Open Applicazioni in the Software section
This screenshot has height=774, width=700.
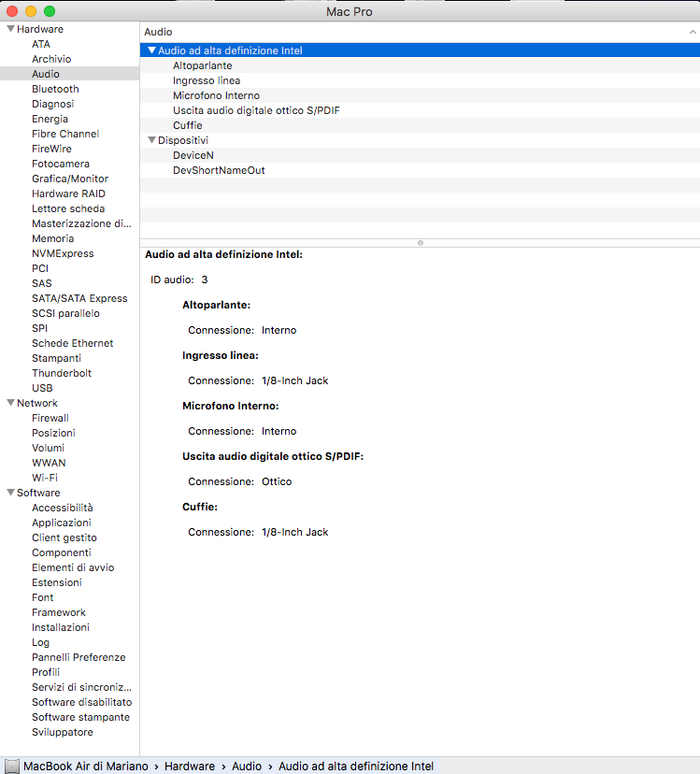(x=61, y=523)
